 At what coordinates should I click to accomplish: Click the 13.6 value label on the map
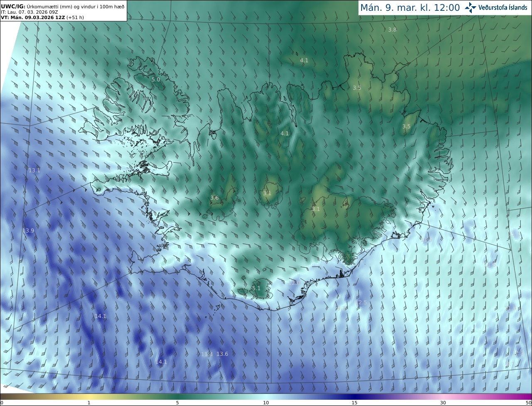[x=222, y=354]
